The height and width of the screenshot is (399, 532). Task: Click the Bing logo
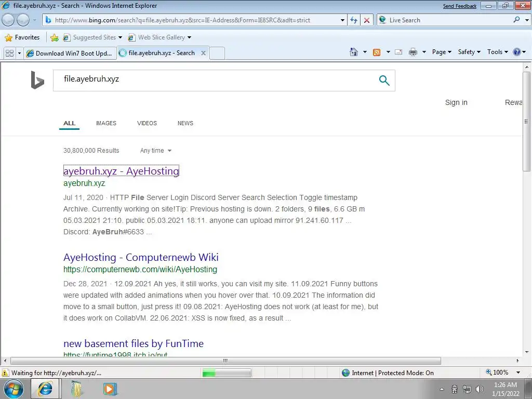pyautogui.click(x=37, y=80)
